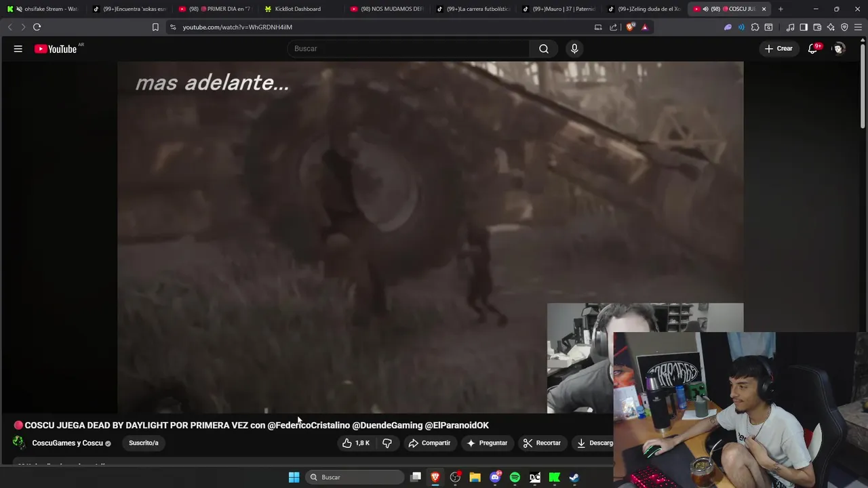Viewport: 868px width, 488px height.
Task: Focus the YouTube Buscar search field
Action: coord(409,49)
